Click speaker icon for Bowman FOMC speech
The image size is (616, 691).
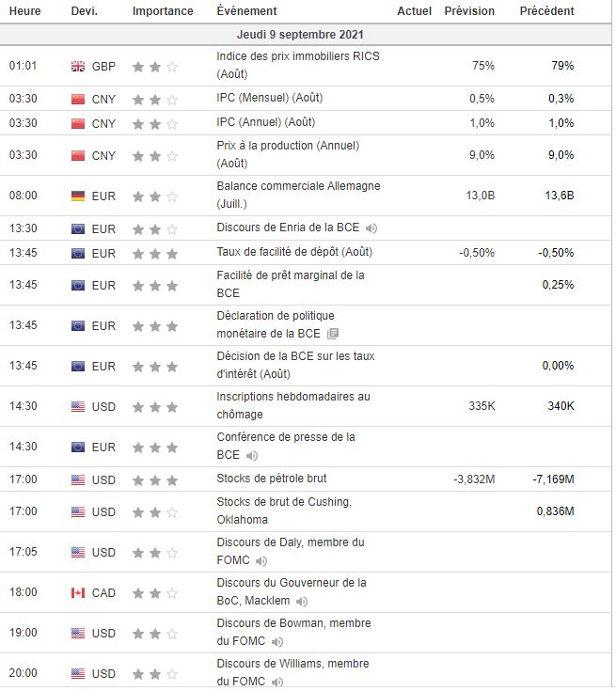click(x=276, y=642)
